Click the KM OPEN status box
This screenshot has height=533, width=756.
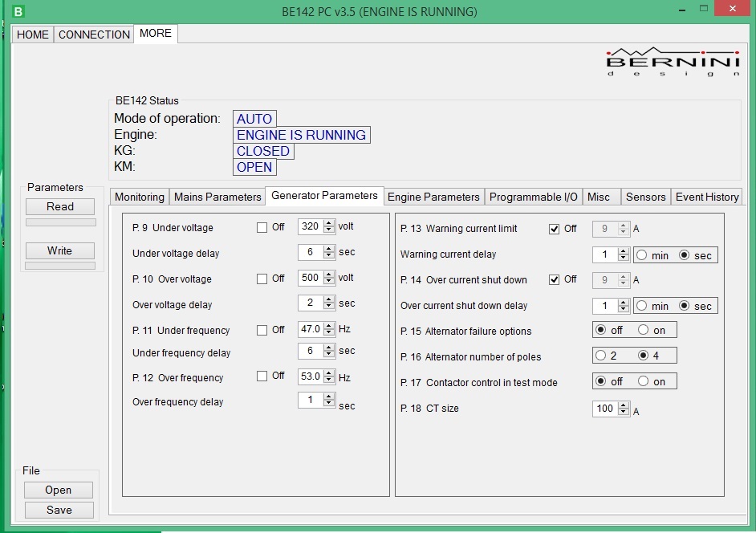254,167
